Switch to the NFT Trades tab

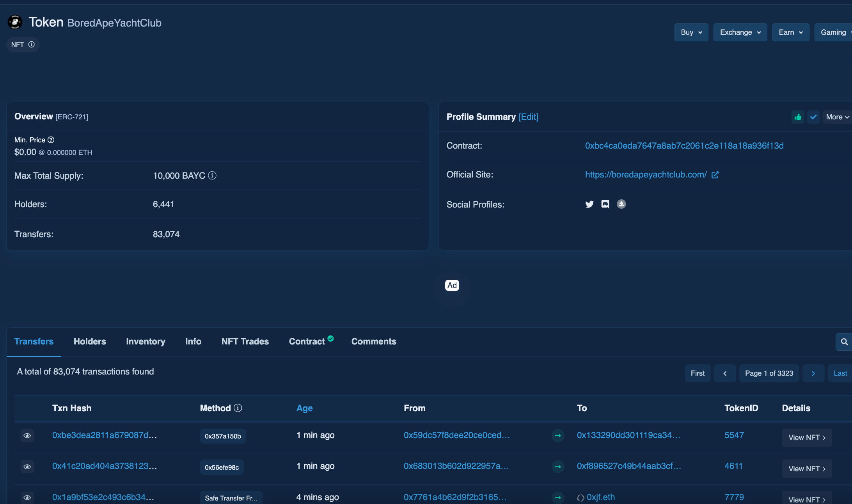[x=245, y=341]
